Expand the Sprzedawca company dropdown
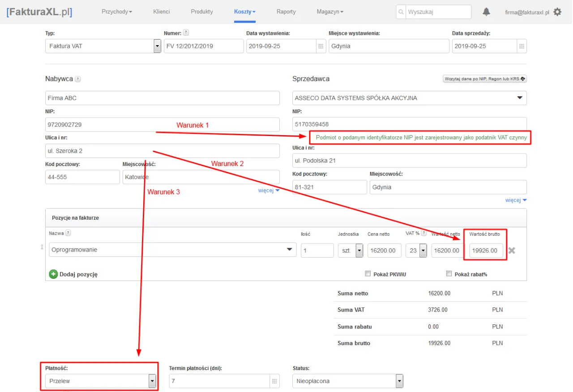 [520, 98]
